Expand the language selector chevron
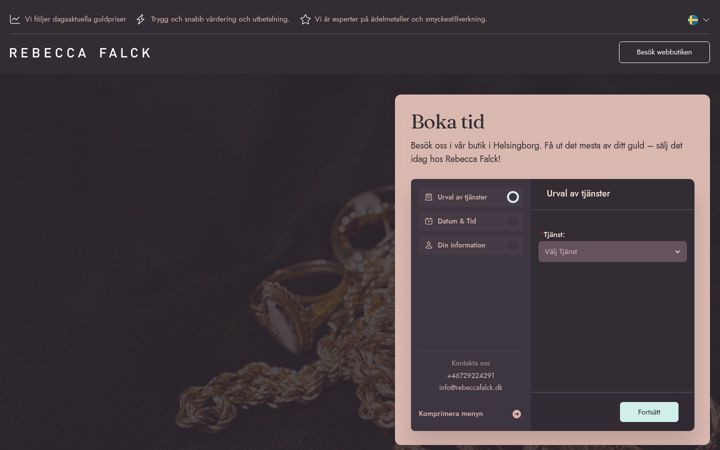This screenshot has height=450, width=720. pos(706,20)
